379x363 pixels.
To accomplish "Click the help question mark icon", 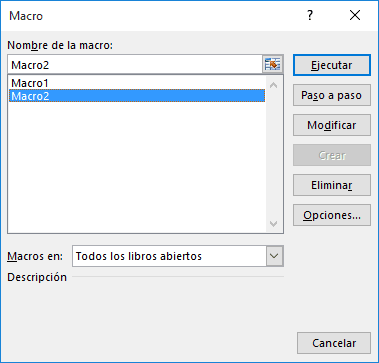I will pyautogui.click(x=310, y=15).
